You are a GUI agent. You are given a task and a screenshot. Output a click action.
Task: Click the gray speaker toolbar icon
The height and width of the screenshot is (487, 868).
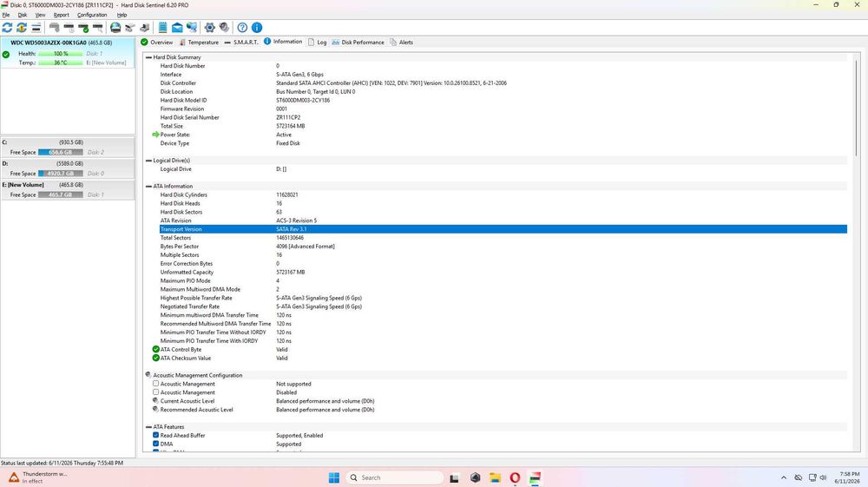point(224,27)
